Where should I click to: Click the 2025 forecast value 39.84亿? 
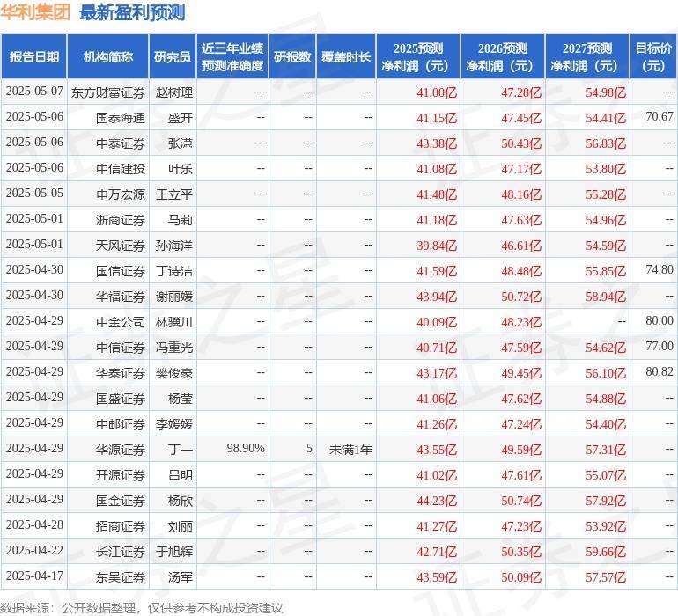[x=437, y=246]
